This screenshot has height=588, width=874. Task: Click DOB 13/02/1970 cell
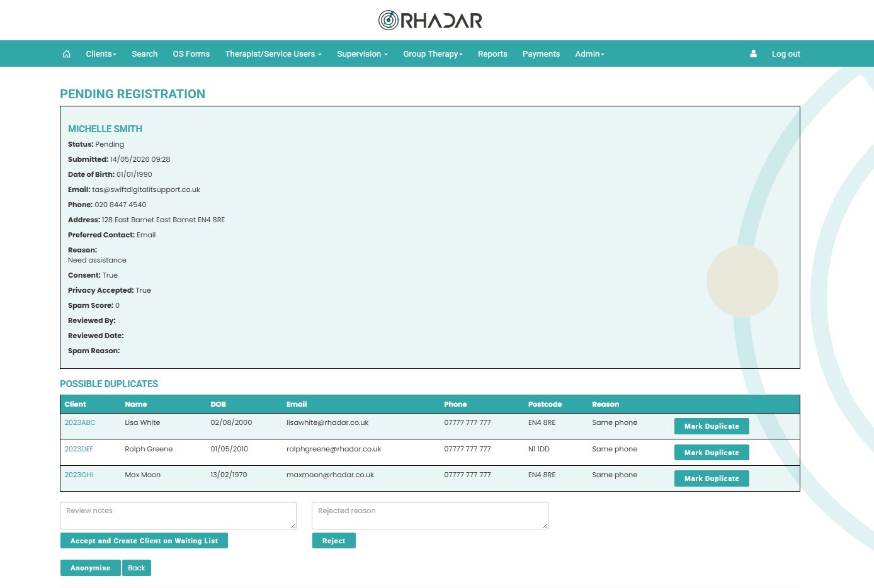coord(229,475)
